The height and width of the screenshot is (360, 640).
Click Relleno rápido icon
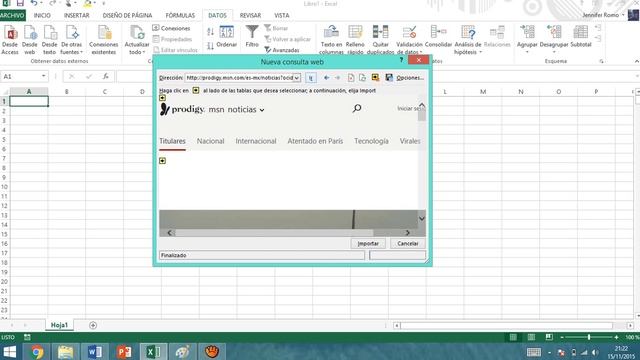pos(355,40)
